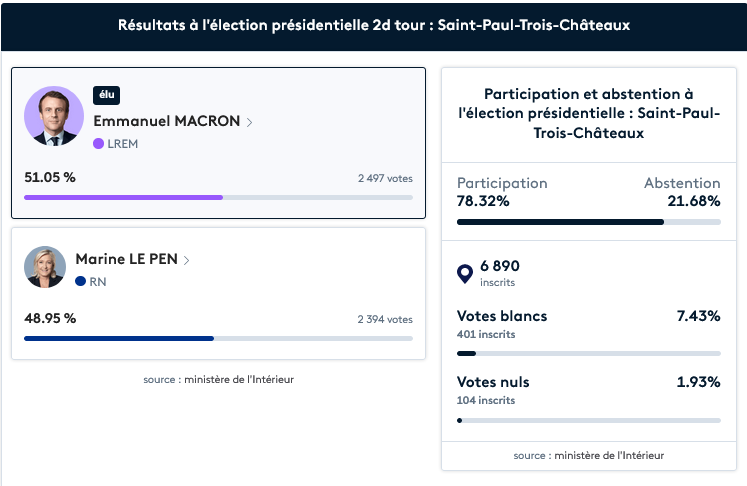Click the source text under the candidate cards
Viewport: 747px width, 486px height.
coord(218,379)
